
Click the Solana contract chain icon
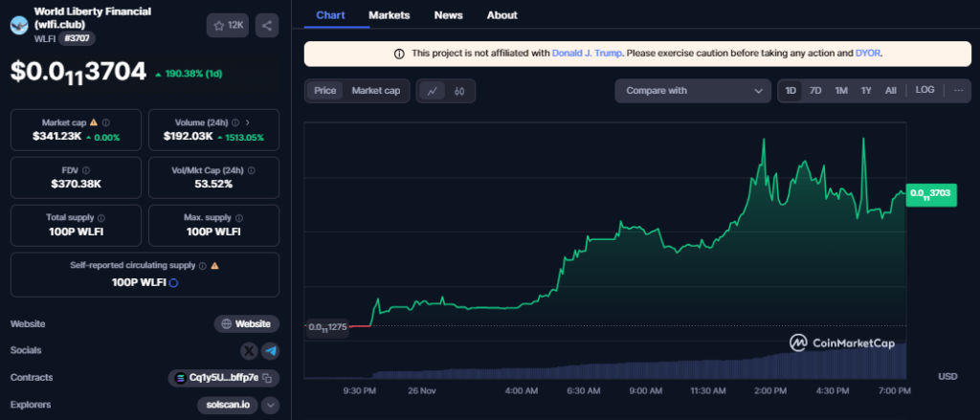[x=181, y=378]
